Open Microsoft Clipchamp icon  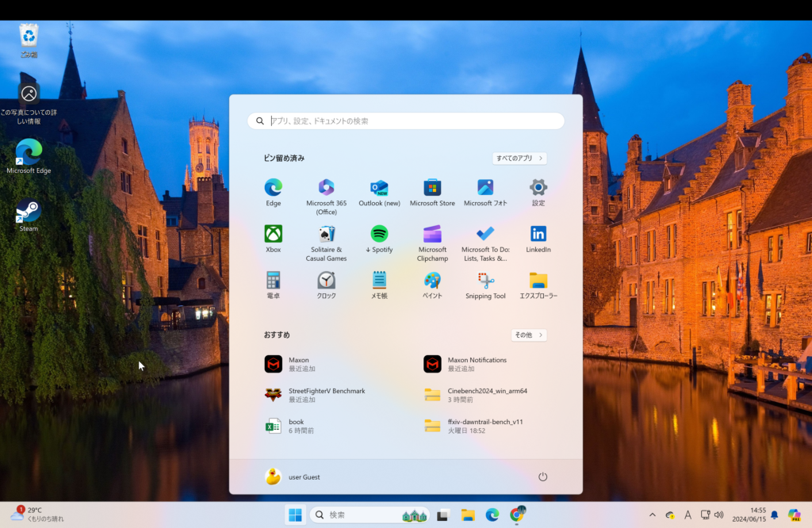click(432, 235)
